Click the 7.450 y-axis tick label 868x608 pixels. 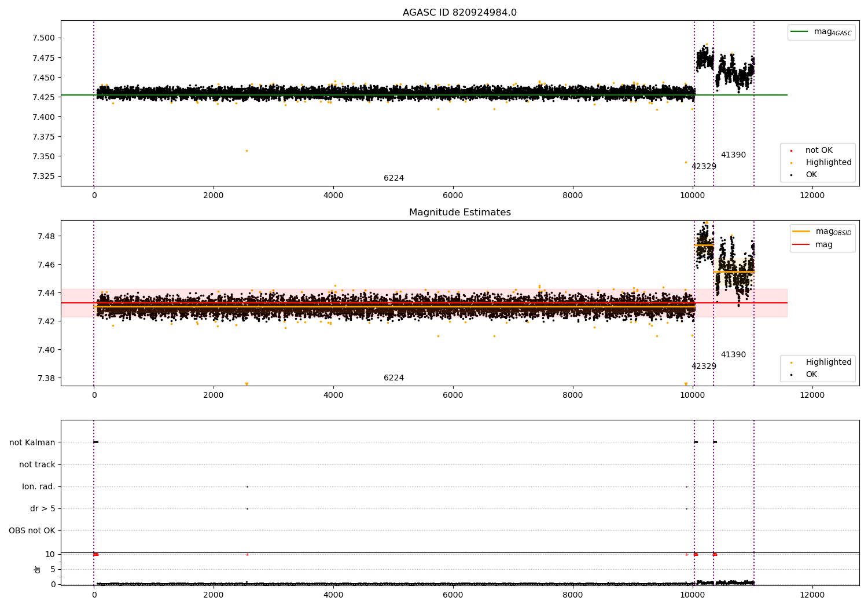[43, 78]
